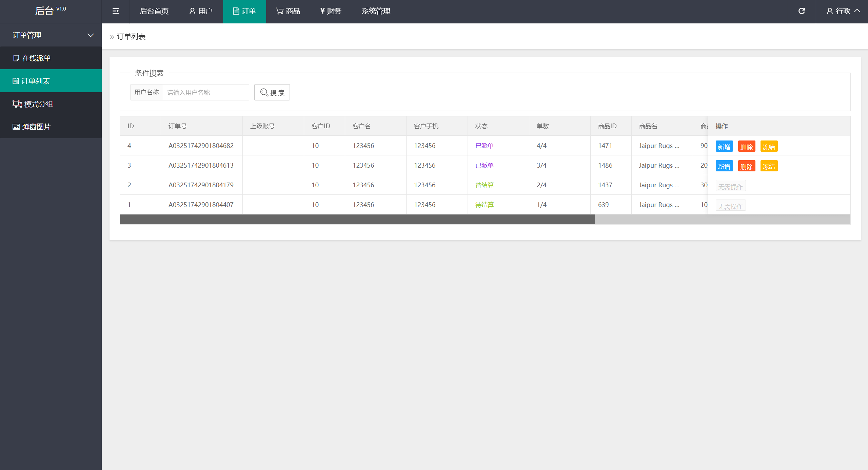Viewport: 868px width, 470px height.
Task: Open the 商品 cart menu in the top bar
Action: [x=288, y=11]
